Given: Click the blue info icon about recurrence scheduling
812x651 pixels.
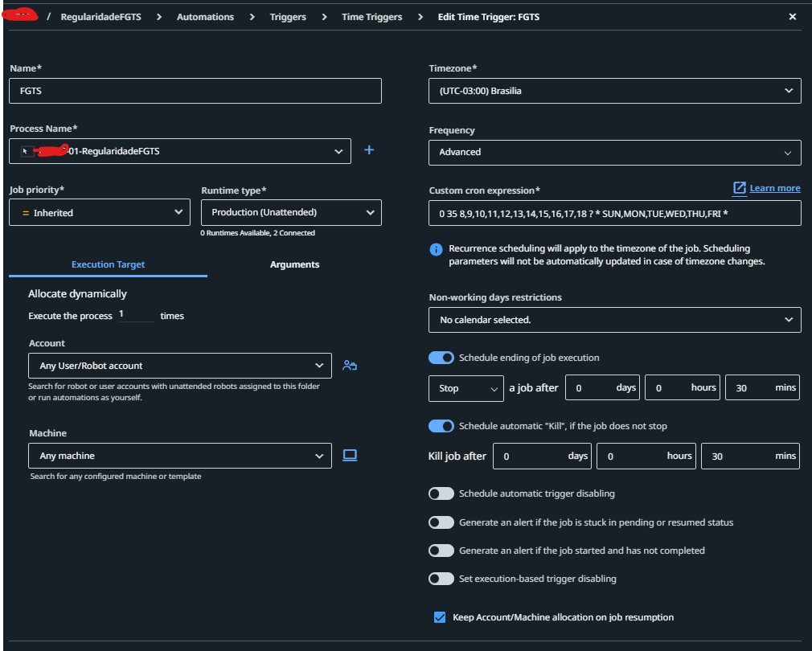Looking at the screenshot, I should coord(436,249).
